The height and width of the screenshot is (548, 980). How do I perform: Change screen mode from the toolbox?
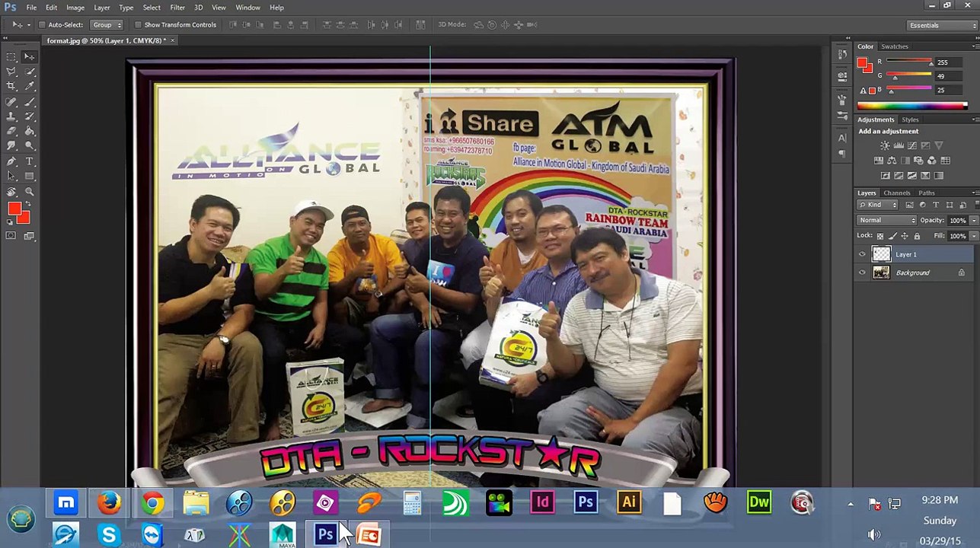(x=29, y=236)
